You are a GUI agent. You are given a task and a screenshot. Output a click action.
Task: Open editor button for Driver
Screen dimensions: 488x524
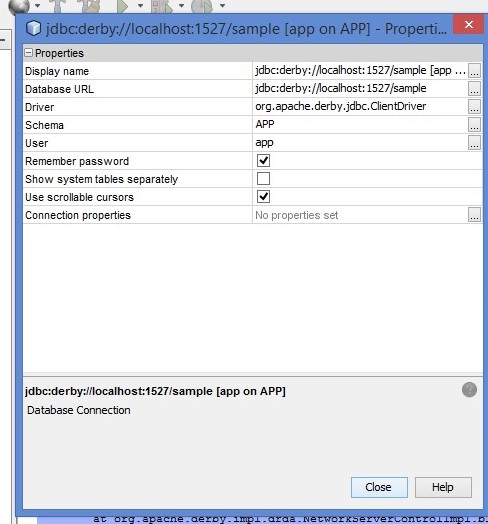tap(474, 107)
